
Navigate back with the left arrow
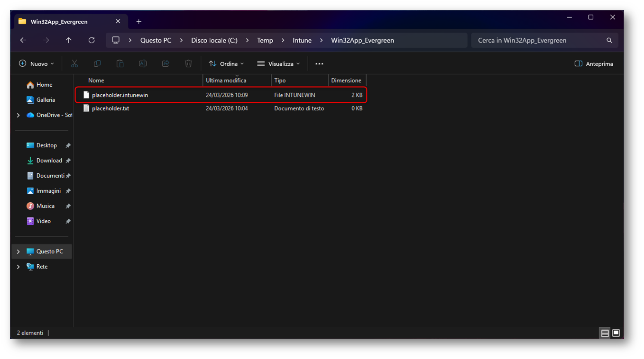click(x=23, y=40)
